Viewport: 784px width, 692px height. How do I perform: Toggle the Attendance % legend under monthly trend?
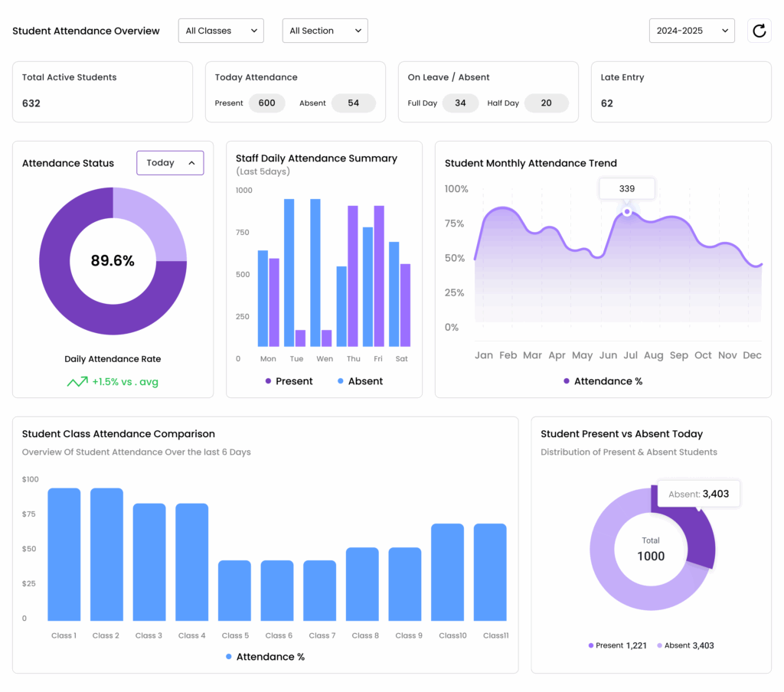tap(567, 381)
